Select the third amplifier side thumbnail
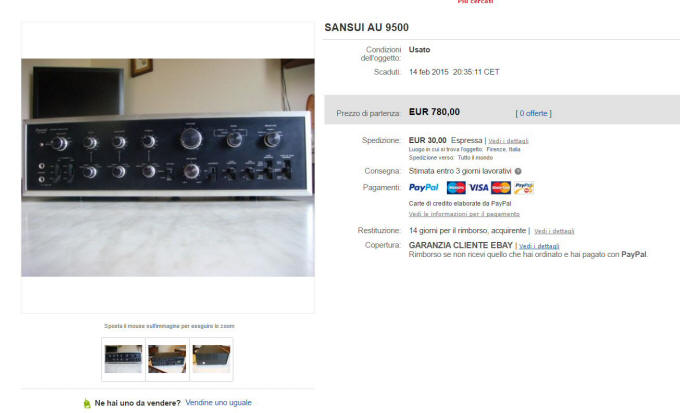The width and height of the screenshot is (680, 413). click(211, 359)
